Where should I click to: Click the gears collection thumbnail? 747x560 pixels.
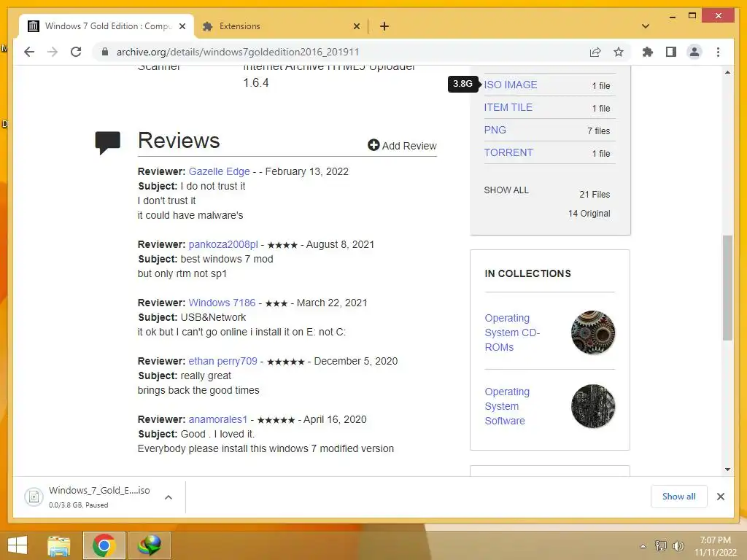pyautogui.click(x=592, y=332)
